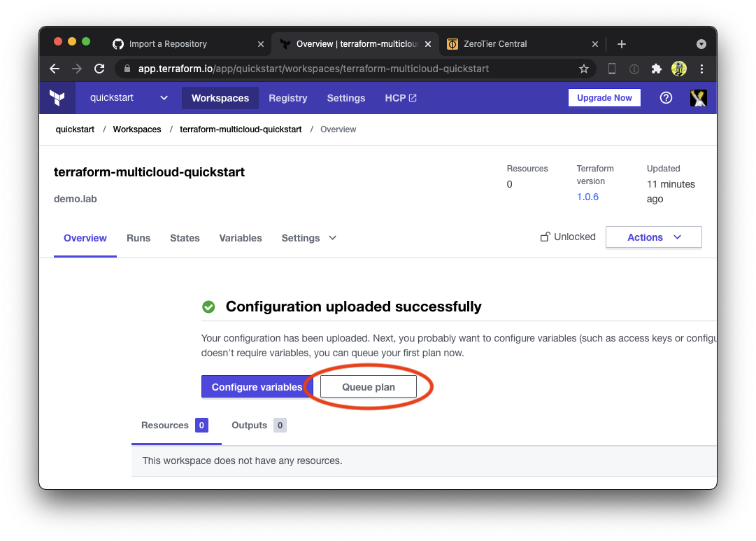The height and width of the screenshot is (541, 756).
Task: Click the Queue plan button
Action: (369, 386)
